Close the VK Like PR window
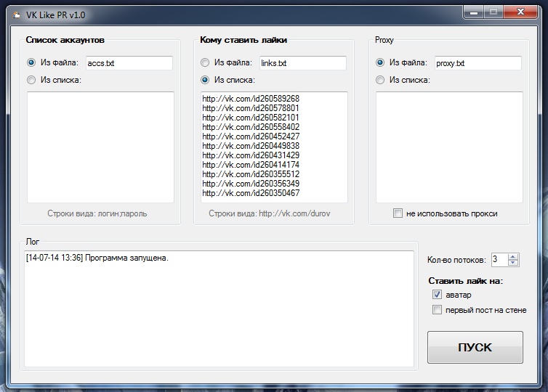 [x=520, y=12]
